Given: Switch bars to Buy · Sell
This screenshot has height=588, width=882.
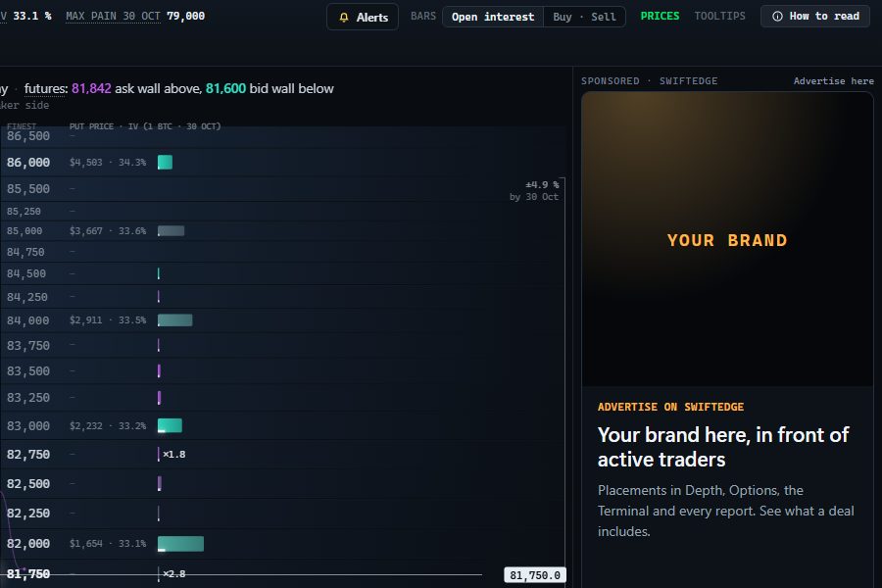Looking at the screenshot, I should 584,17.
